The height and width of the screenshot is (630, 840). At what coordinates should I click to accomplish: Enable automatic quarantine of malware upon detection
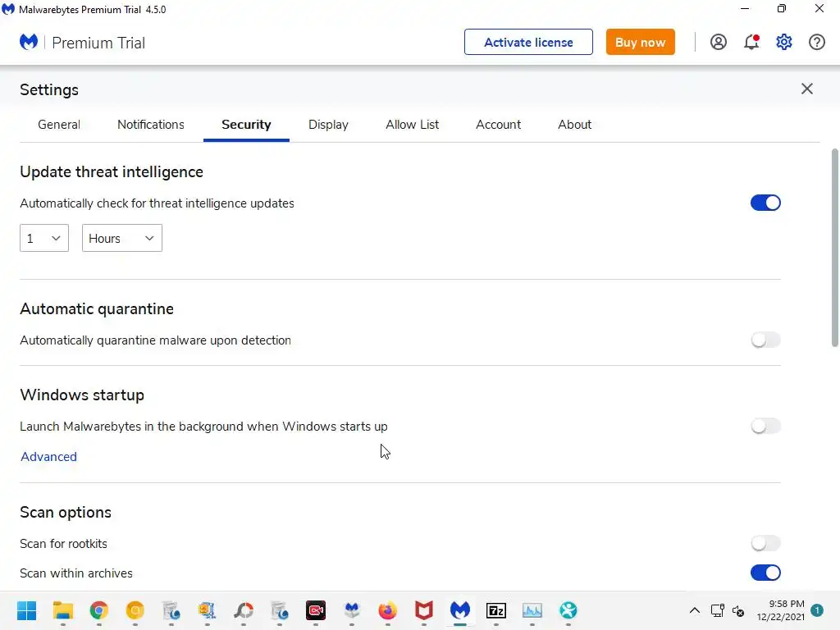(x=765, y=340)
